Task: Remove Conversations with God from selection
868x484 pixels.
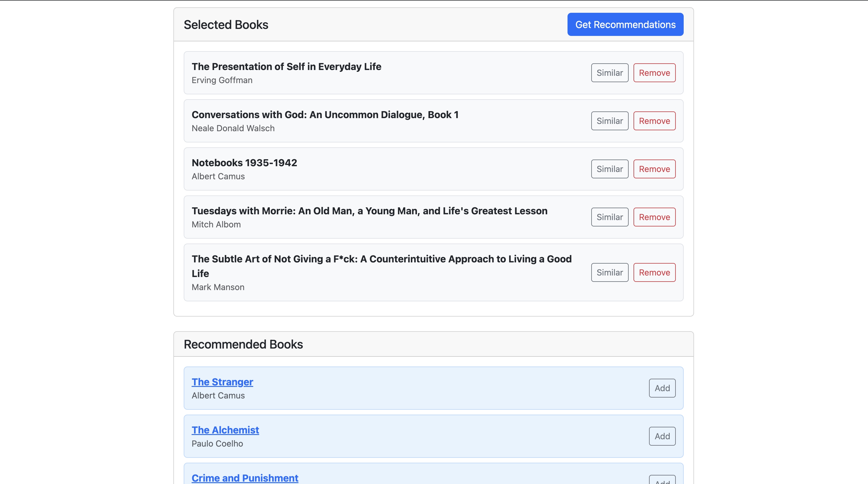Action: click(654, 121)
